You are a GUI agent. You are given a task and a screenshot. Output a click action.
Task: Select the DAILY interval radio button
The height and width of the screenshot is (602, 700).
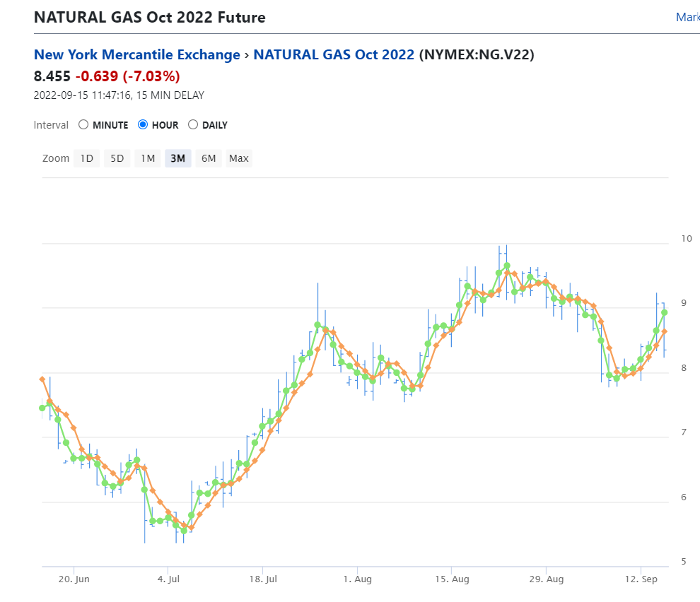coord(193,125)
